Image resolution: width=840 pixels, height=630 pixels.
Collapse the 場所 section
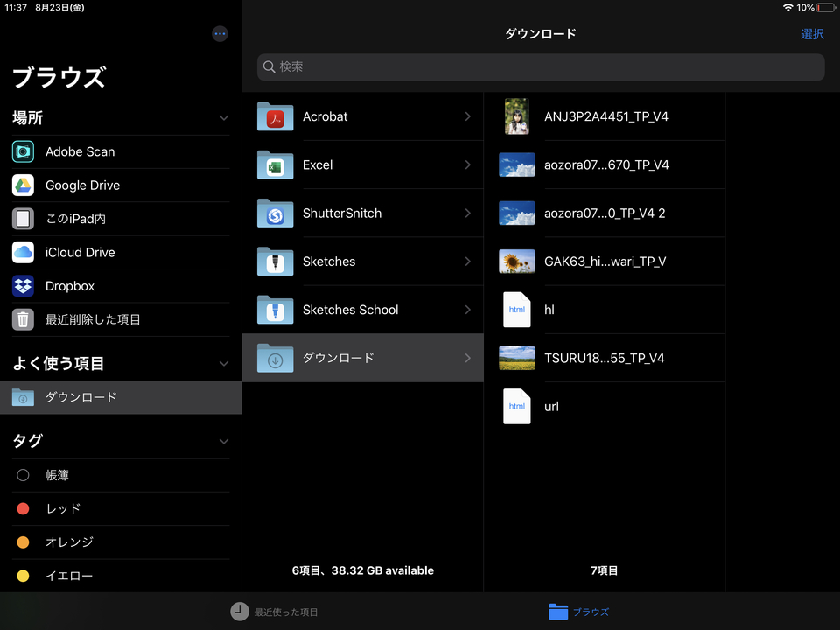[224, 118]
